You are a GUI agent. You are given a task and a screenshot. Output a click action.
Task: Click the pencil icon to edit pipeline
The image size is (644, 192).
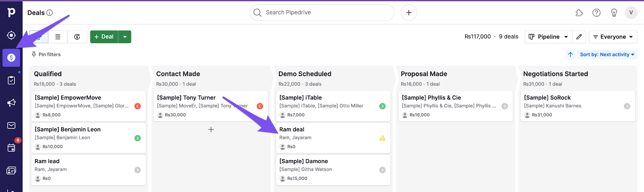click(579, 37)
